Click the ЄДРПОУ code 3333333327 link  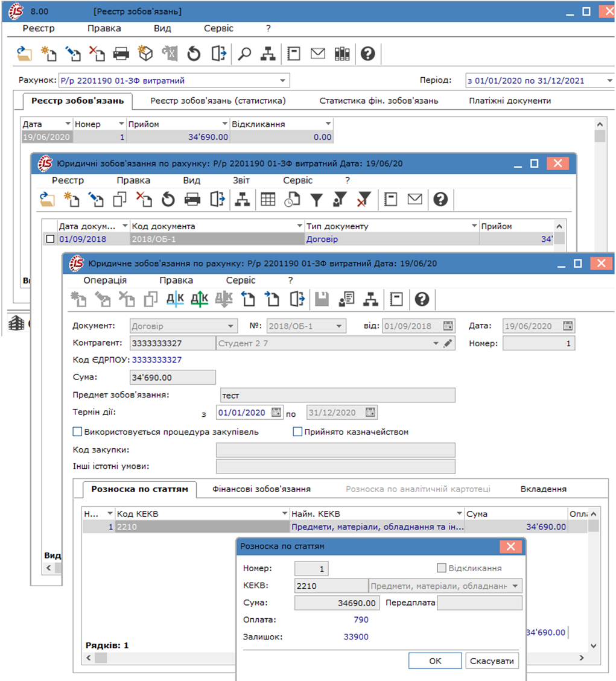(157, 360)
